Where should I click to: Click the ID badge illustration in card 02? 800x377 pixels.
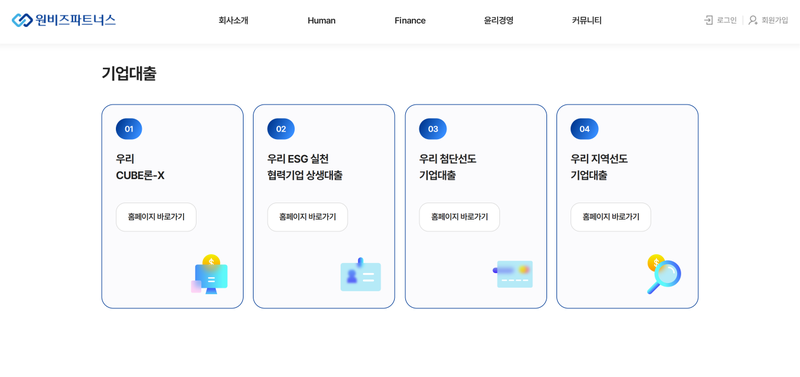coord(361,274)
